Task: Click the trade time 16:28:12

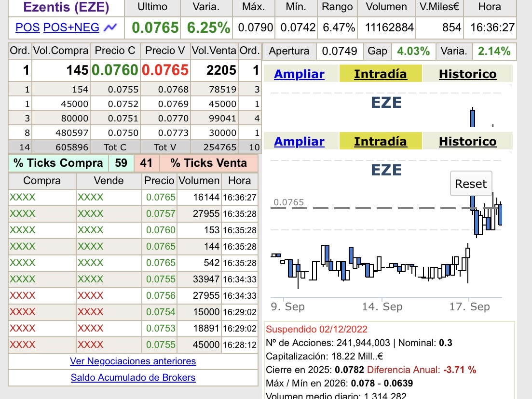Action: 240,345
